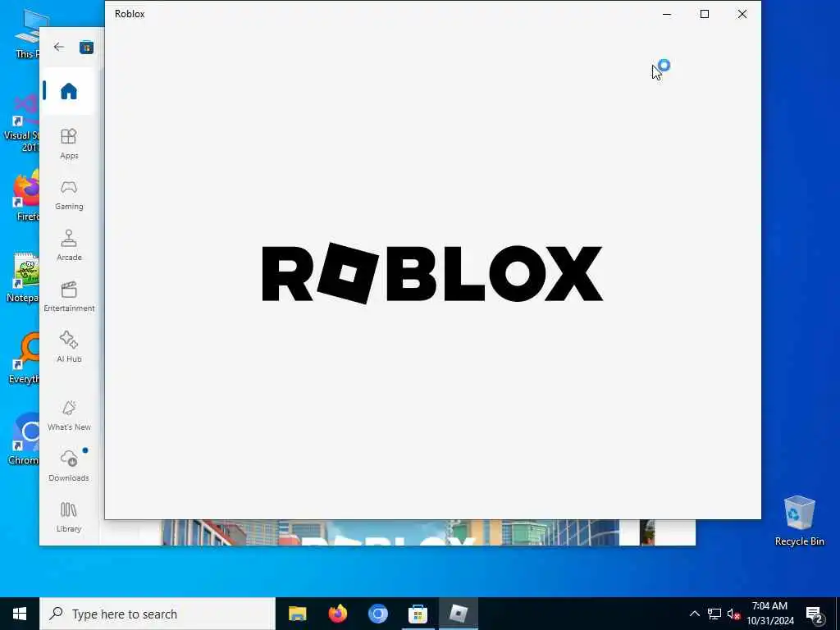Select Chrome desktop shortcut
Viewport: 840px width, 630px height.
[22, 440]
